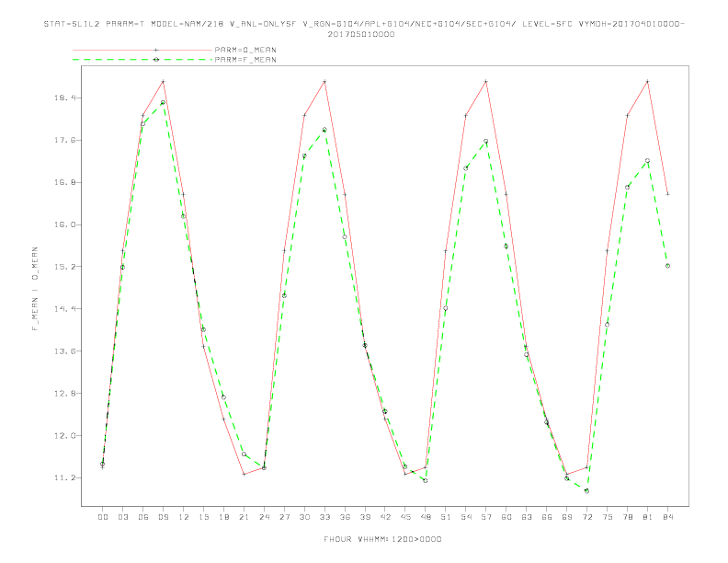Click the plus marker on the O_MEAN legend line
Screen dimensions: 728x563
(x=156, y=50)
